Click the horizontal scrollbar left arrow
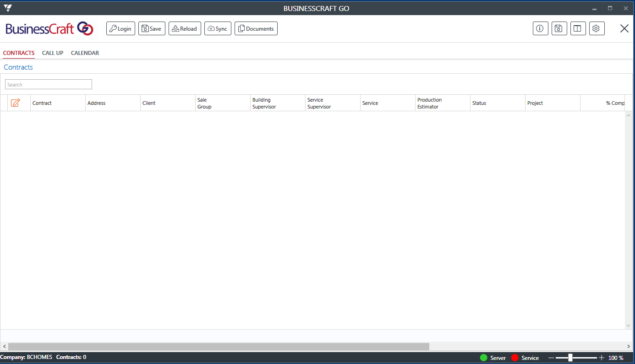The height and width of the screenshot is (364, 635). pos(4,347)
